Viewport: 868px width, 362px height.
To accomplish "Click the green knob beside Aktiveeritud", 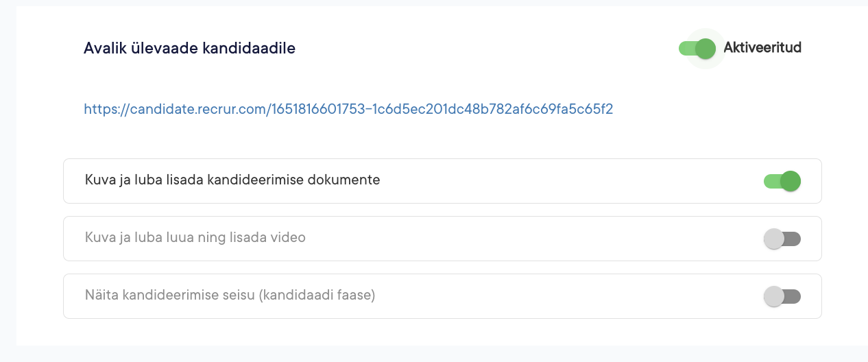I will (x=705, y=48).
